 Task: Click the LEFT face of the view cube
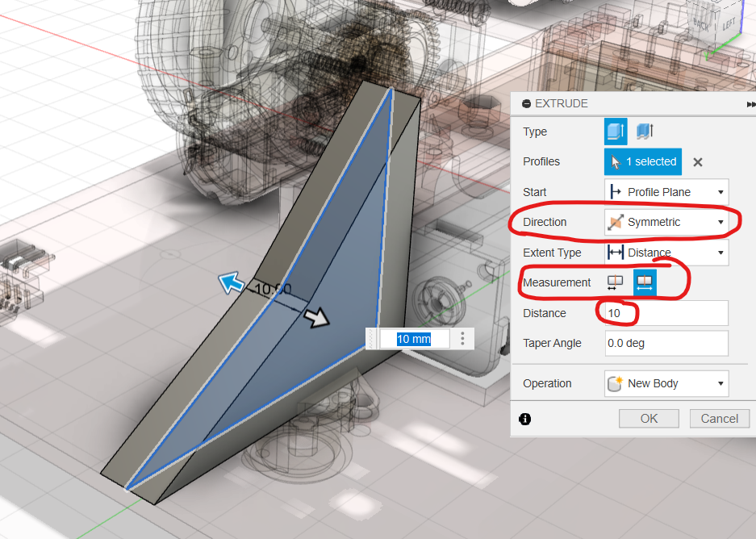(x=729, y=24)
